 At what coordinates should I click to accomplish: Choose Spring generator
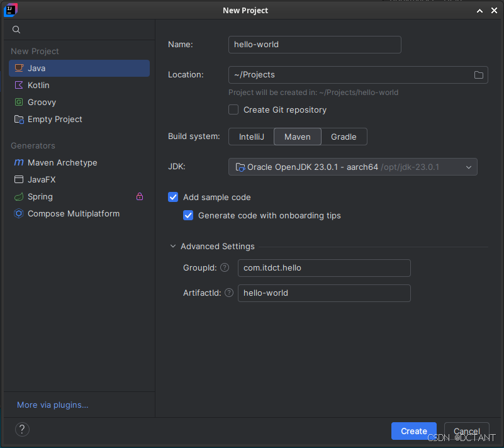(x=79, y=196)
